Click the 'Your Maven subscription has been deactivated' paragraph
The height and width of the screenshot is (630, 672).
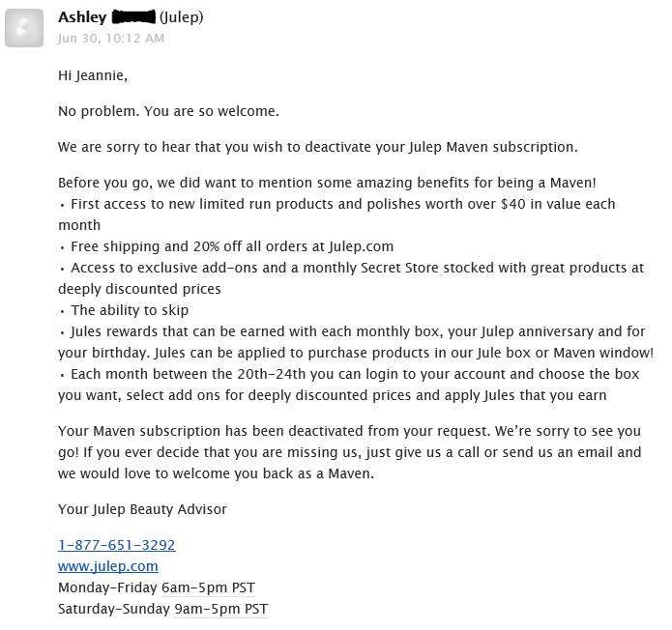coord(348,452)
